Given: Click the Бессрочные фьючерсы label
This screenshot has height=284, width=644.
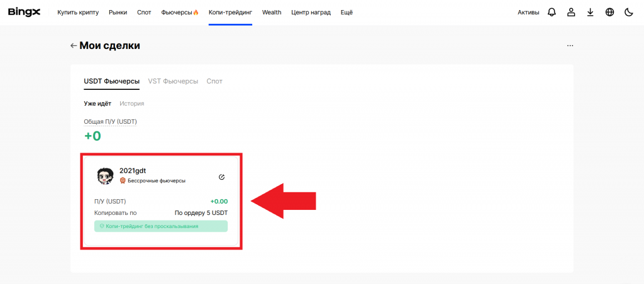Looking at the screenshot, I should point(157,180).
